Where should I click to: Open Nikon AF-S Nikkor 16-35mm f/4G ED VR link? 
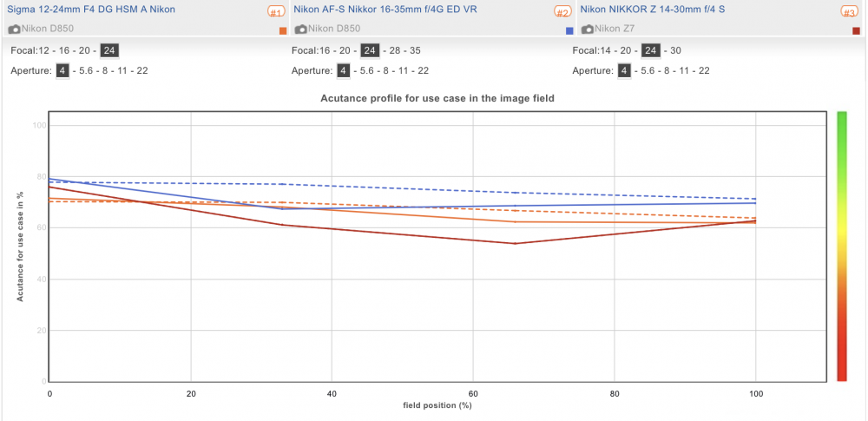[x=385, y=10]
